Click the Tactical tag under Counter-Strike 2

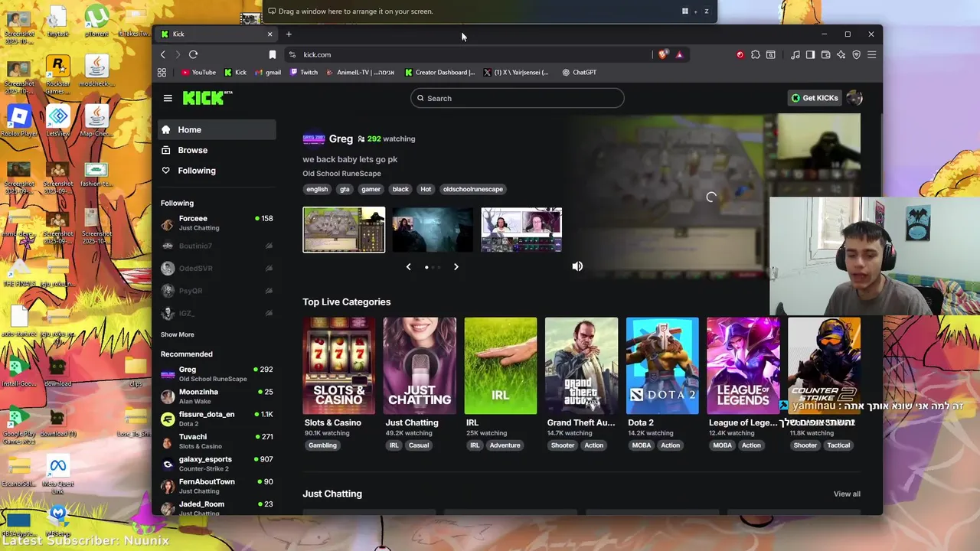(x=838, y=445)
